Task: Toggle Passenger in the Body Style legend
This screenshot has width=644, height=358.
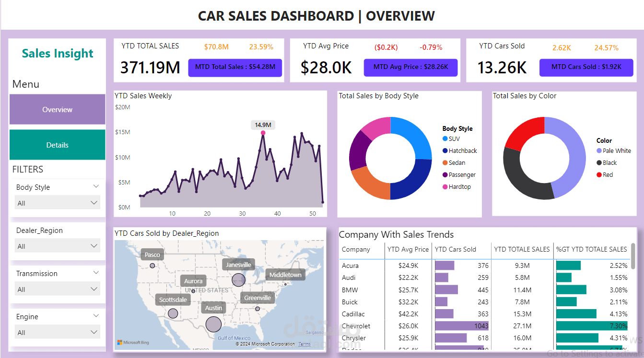Action: [446, 174]
